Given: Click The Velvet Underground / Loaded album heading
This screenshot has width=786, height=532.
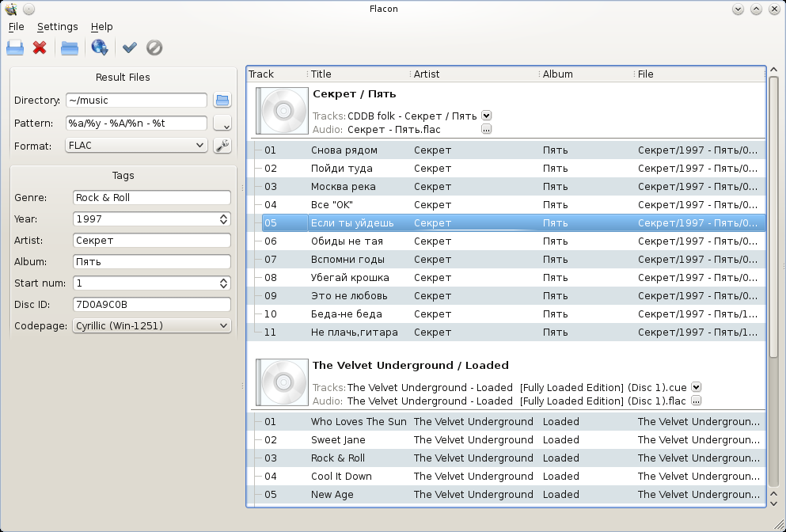Looking at the screenshot, I should (x=411, y=366).
